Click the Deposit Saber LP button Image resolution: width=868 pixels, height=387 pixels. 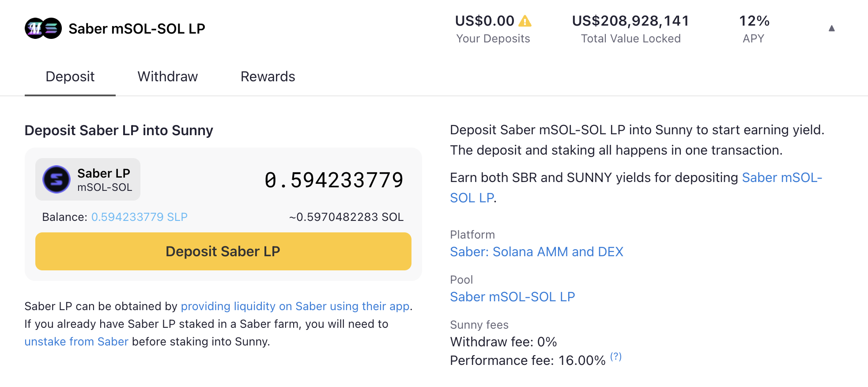click(223, 251)
